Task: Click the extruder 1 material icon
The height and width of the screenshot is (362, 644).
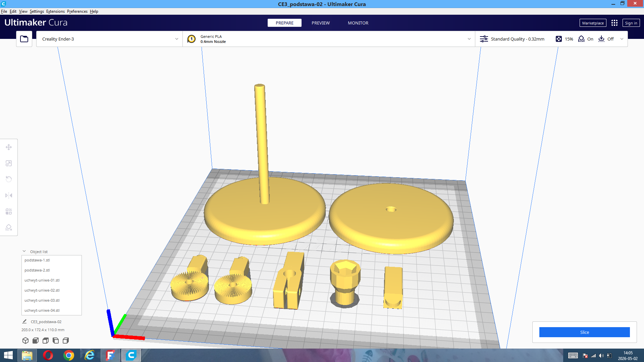Action: [192, 39]
